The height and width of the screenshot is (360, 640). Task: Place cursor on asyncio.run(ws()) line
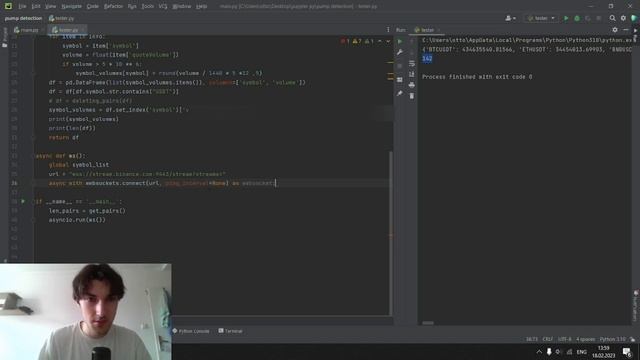(77, 220)
